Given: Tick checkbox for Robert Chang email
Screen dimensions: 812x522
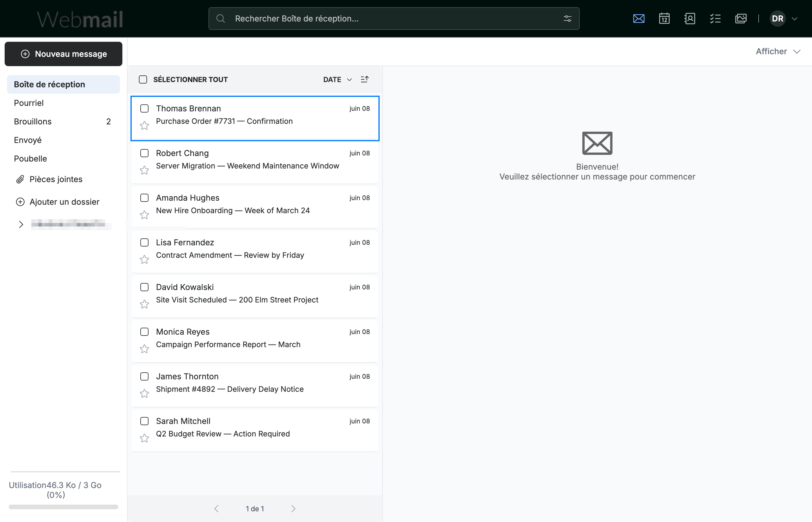Looking at the screenshot, I should coord(144,153).
